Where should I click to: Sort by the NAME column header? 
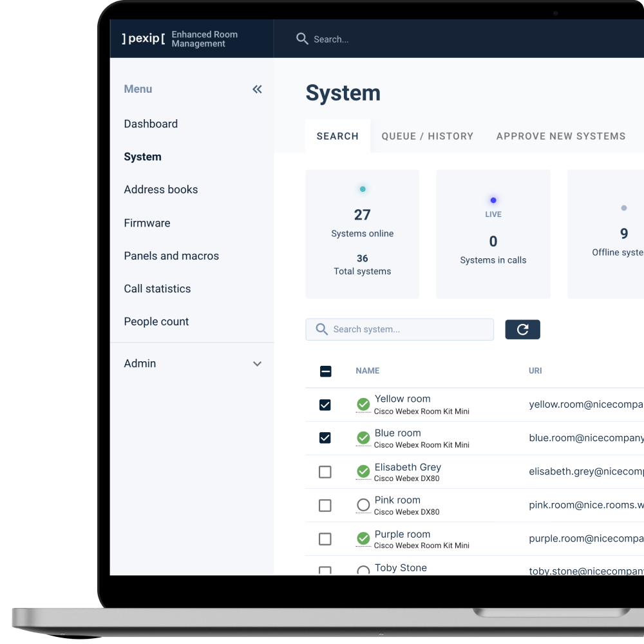pyautogui.click(x=368, y=371)
